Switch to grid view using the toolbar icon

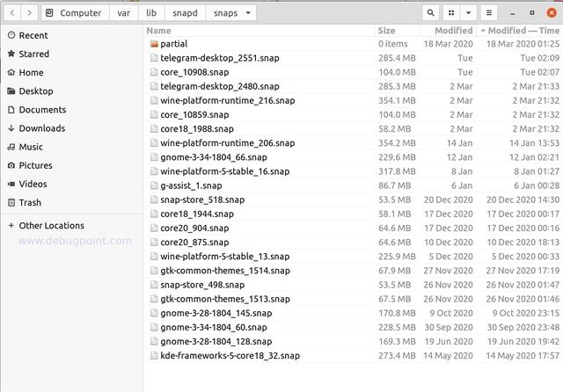[450, 13]
